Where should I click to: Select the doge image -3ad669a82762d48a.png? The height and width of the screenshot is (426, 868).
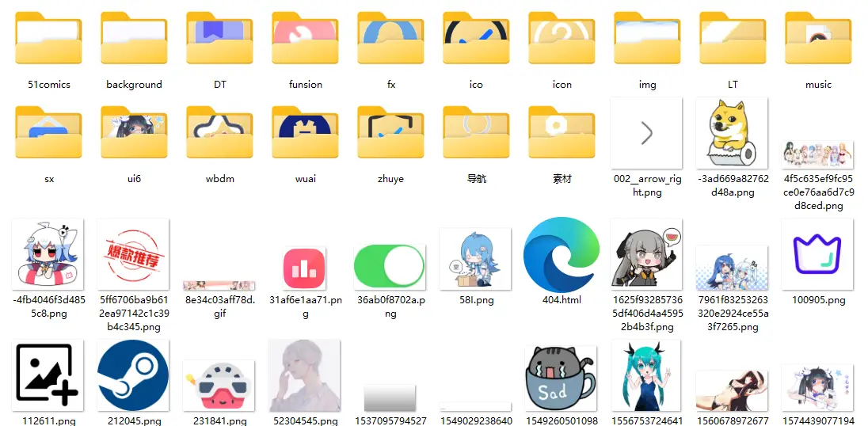point(732,133)
